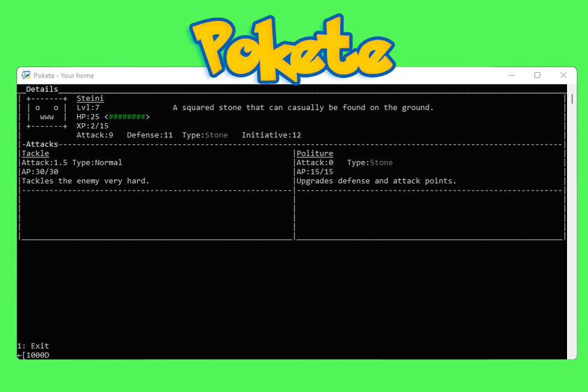Viewport: 588px width, 392px height.
Task: Click the terminal vertical scrollbar thumb
Action: 572,99
